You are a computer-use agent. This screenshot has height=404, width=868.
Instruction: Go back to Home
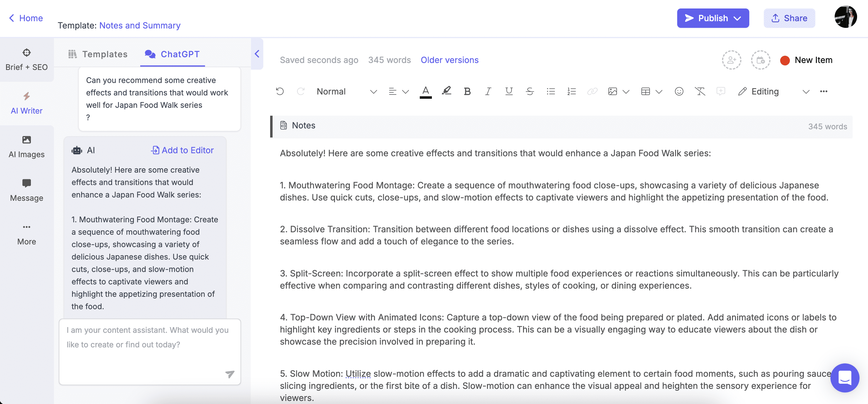pyautogui.click(x=26, y=18)
